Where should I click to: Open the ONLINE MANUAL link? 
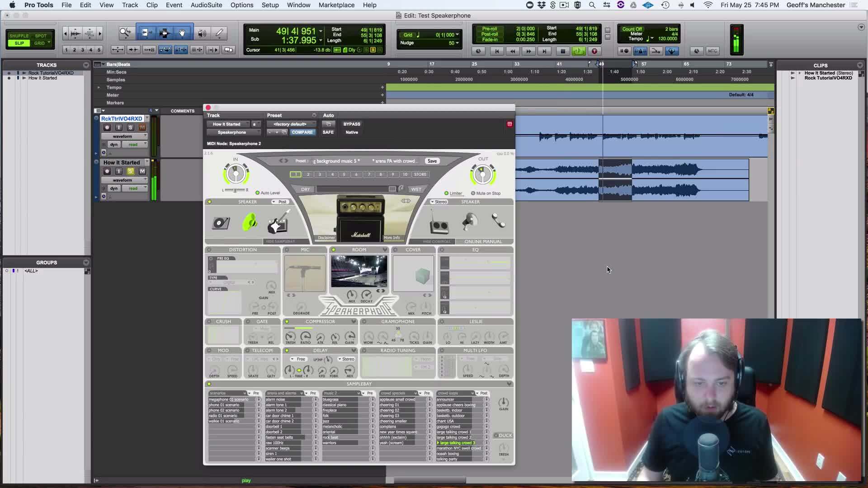click(x=483, y=242)
